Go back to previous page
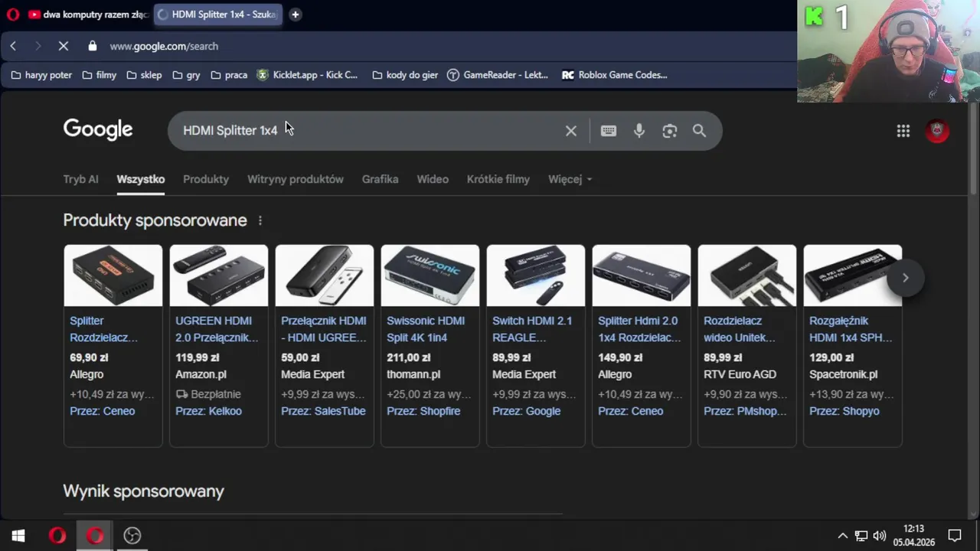 (x=13, y=46)
